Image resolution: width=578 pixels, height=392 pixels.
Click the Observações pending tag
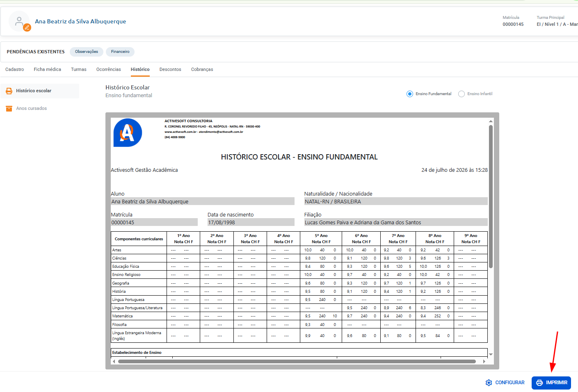click(x=87, y=52)
